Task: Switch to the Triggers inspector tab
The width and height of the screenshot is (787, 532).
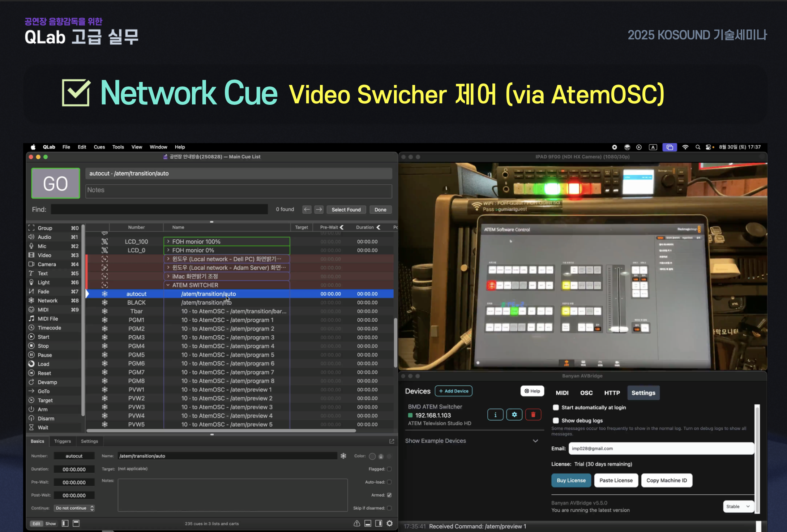Action: coord(63,441)
